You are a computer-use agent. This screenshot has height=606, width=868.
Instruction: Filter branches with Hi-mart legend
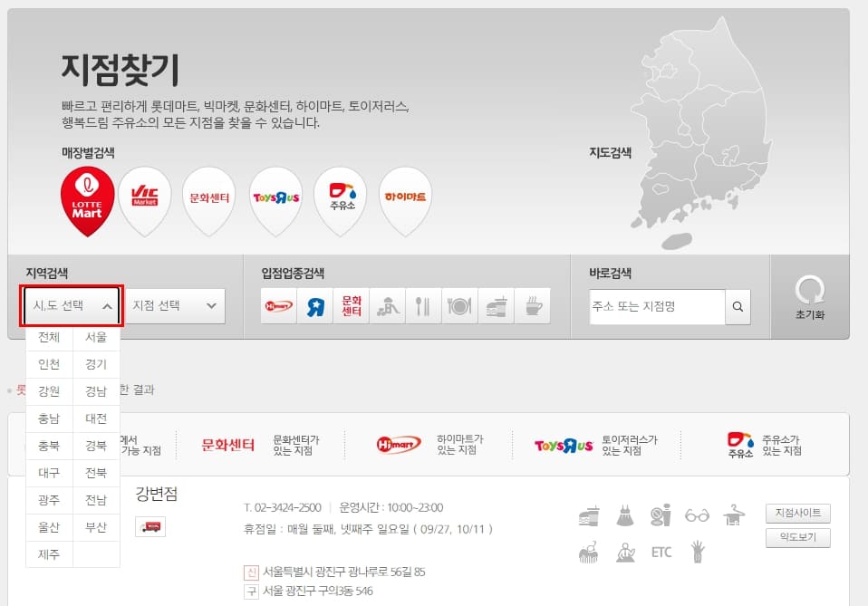click(x=430, y=445)
